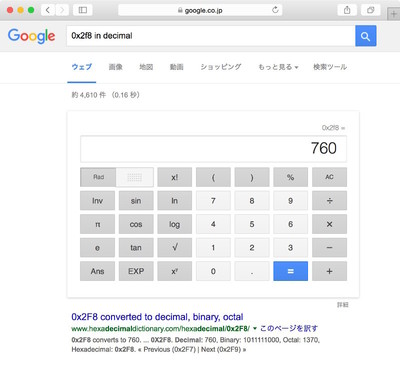Click the sin key

(x=136, y=201)
